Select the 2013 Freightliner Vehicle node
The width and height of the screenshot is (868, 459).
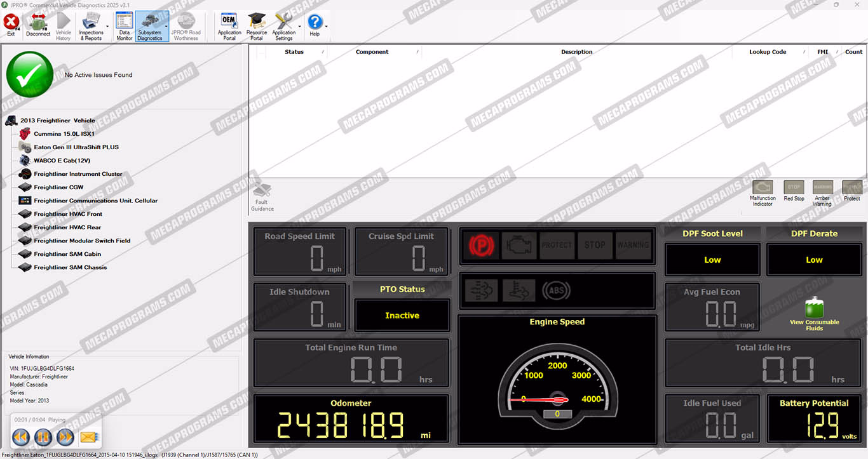57,121
